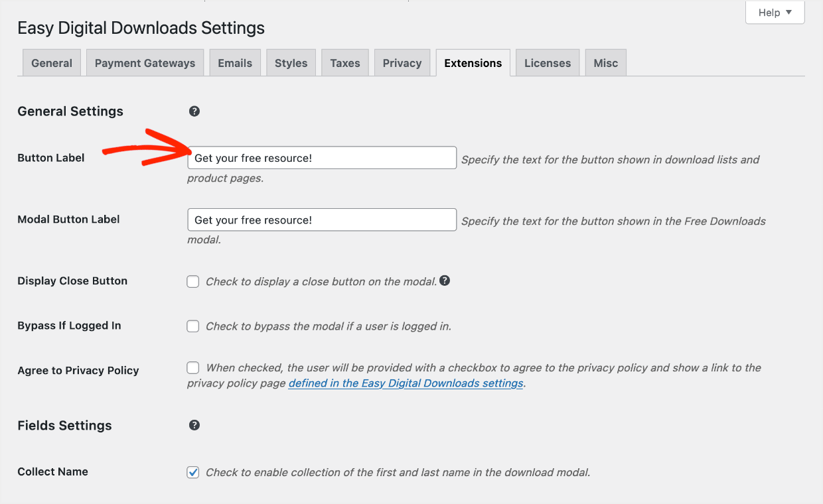
Task: Click the Collect Name label
Action: pyautogui.click(x=53, y=472)
